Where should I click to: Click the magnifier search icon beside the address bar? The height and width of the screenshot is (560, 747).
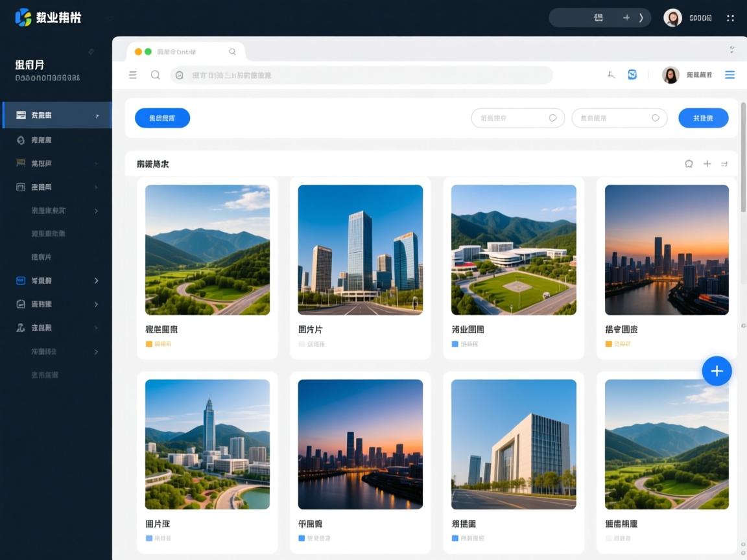[156, 75]
